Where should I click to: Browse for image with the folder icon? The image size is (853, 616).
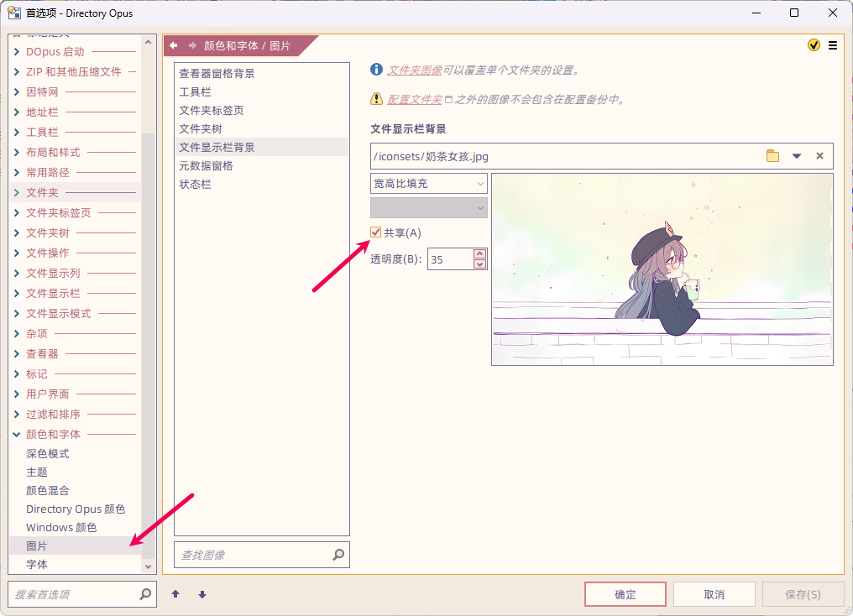tap(772, 156)
